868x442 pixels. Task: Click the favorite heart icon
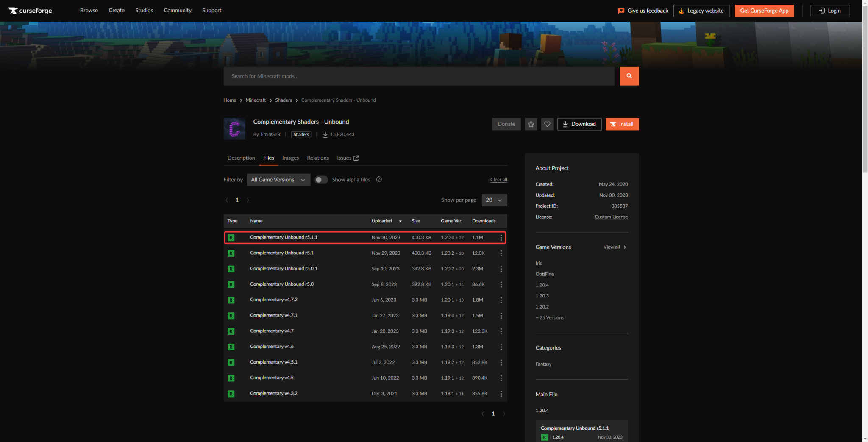point(547,124)
